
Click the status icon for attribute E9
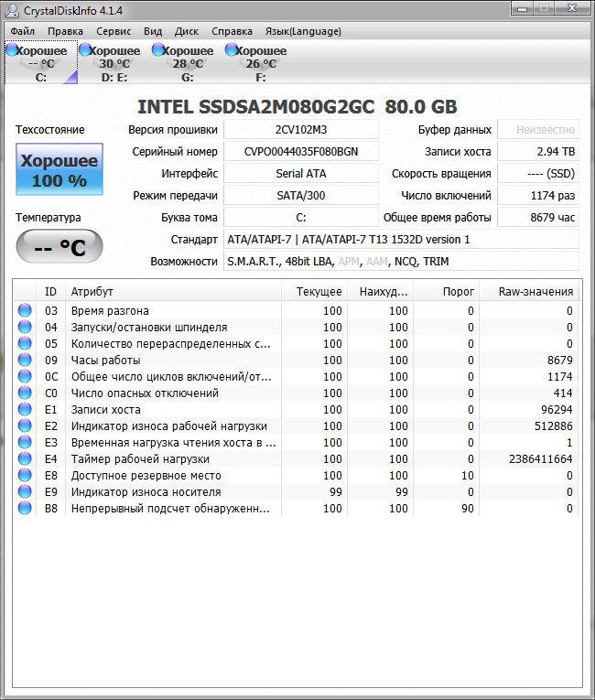(x=25, y=492)
